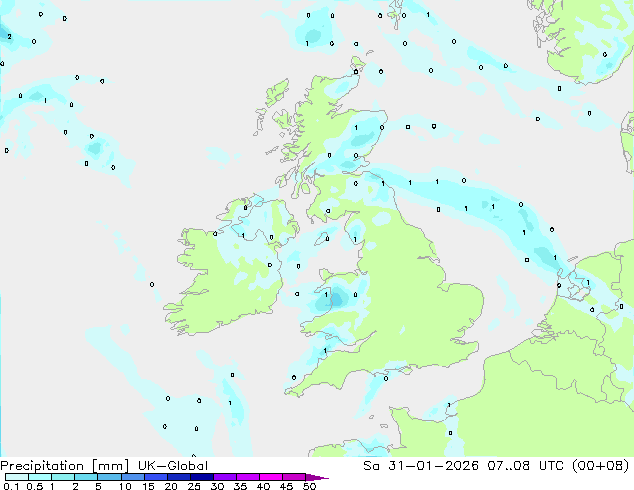Viewport: 634px width, 490px height.
Task: Click the "Sa" weekday abbreviation
Action: coord(371,466)
